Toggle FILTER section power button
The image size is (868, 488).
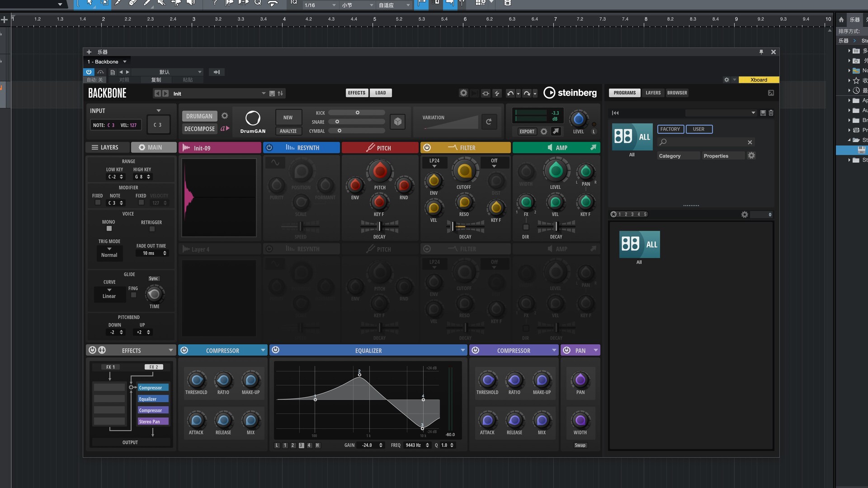427,147
